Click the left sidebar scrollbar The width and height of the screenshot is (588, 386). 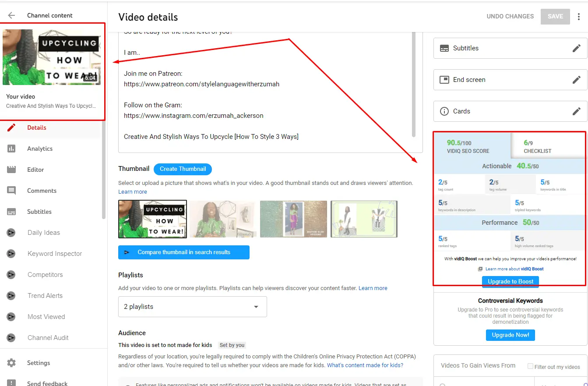point(104,169)
